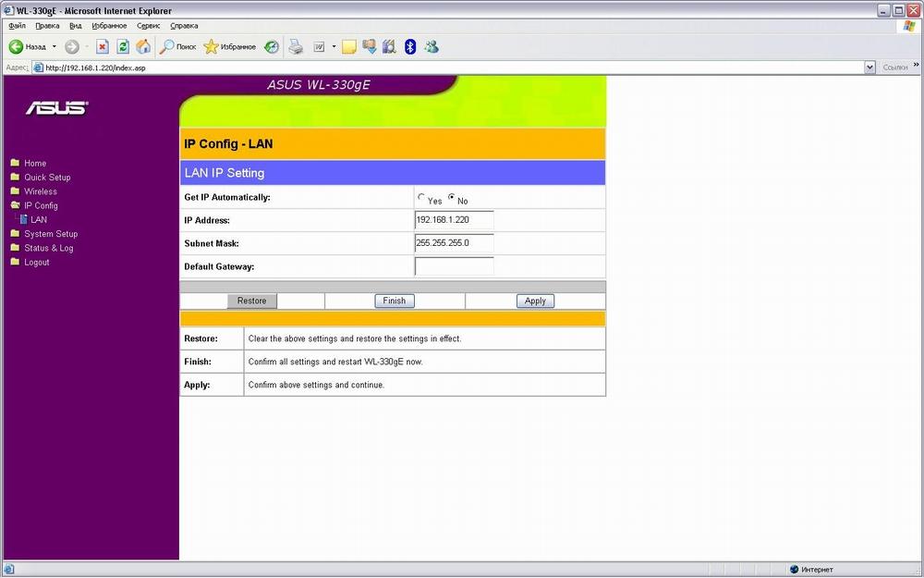Open the address bar dropdown arrow
Image resolution: width=924 pixels, height=578 pixels.
click(x=869, y=68)
